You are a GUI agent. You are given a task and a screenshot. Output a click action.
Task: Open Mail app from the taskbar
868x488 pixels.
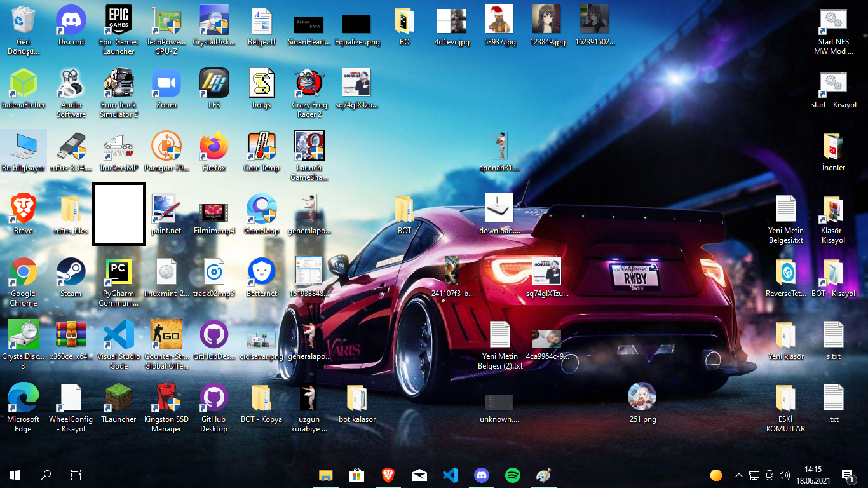(419, 475)
